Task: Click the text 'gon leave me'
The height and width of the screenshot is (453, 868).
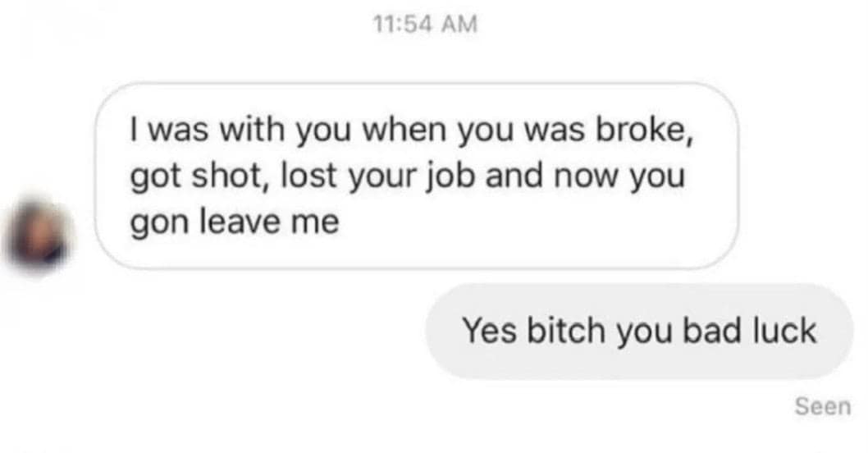Action: pos(235,222)
